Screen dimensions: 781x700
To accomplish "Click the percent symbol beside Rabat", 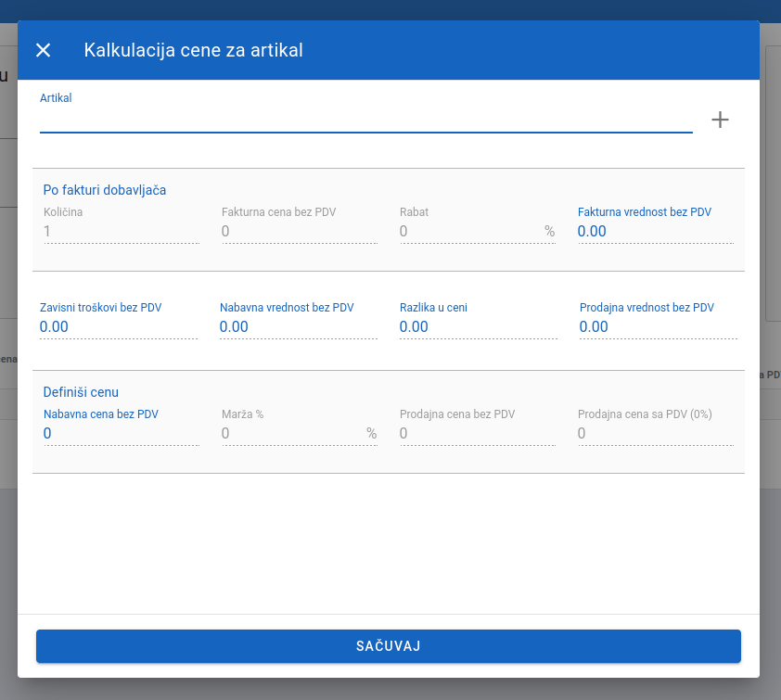I will tap(550, 232).
